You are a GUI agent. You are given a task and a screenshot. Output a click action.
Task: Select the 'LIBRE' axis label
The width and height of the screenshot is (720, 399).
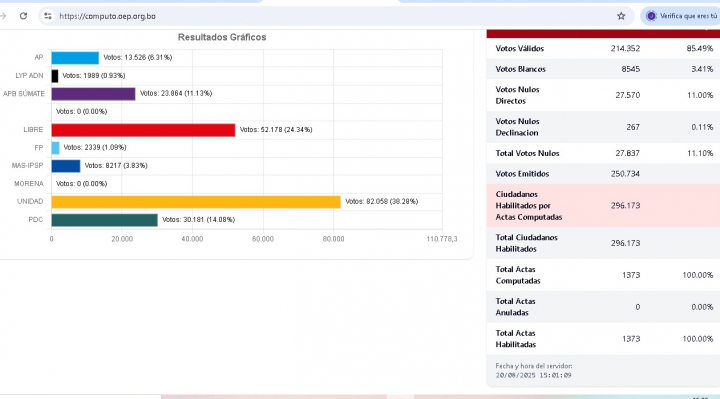point(33,130)
